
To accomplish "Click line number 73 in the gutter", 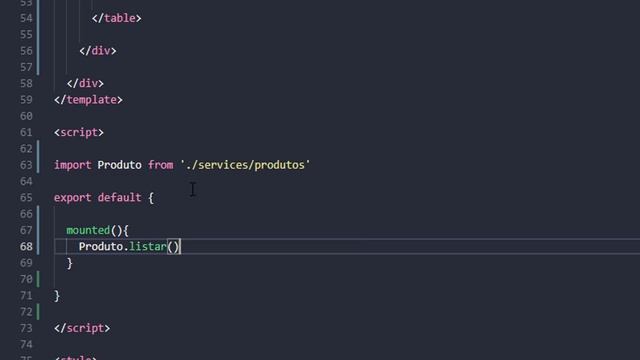I will 26,329.
